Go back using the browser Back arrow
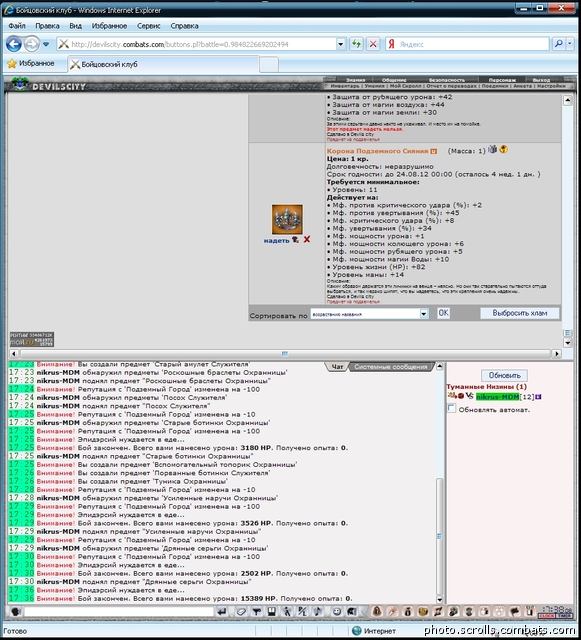The image size is (581, 640). 13,44
